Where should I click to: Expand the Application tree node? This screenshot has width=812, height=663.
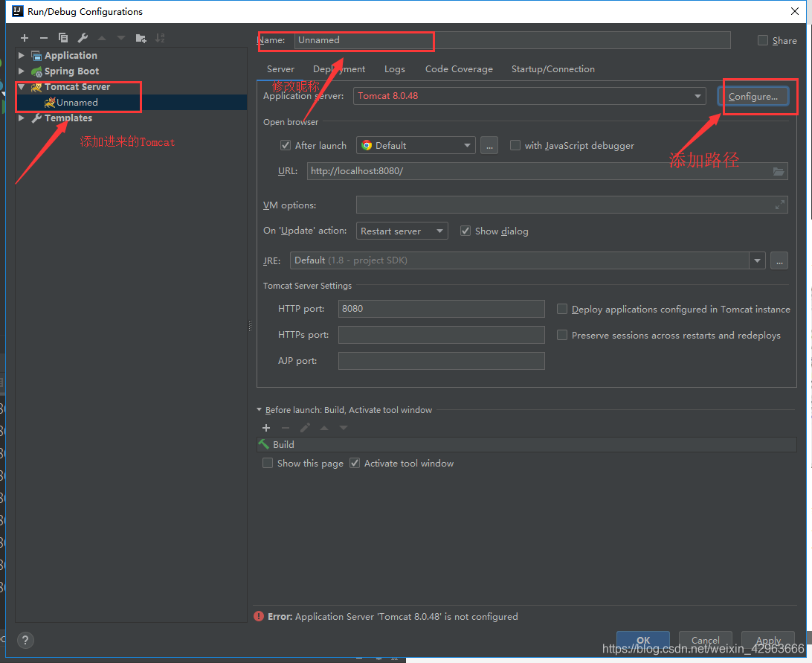click(x=22, y=56)
